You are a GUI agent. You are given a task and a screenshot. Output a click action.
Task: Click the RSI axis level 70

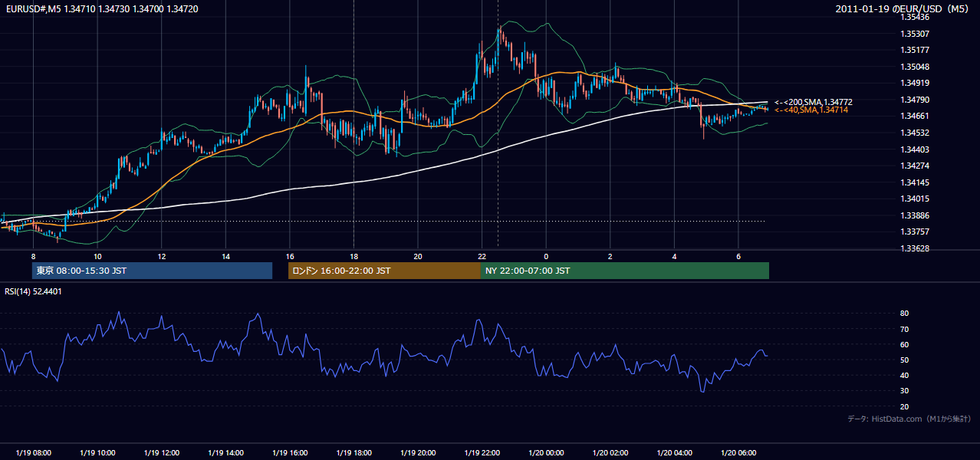click(x=905, y=329)
